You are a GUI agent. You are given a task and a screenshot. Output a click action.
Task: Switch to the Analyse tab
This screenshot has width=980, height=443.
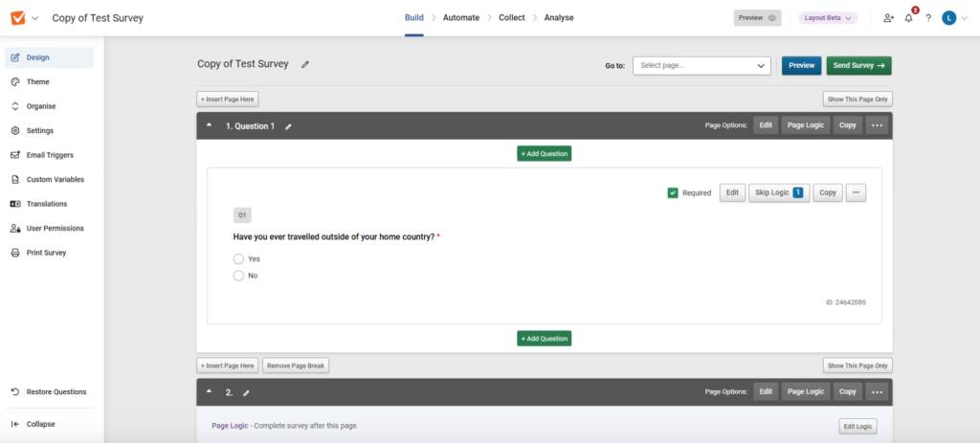559,18
